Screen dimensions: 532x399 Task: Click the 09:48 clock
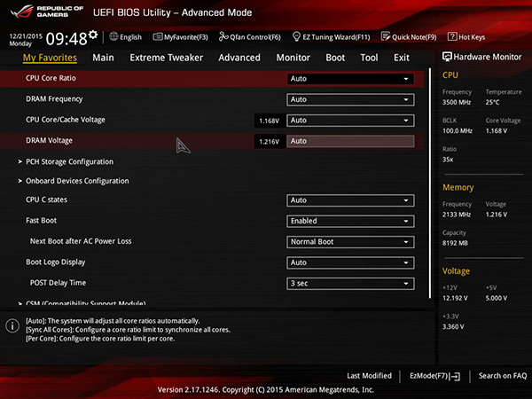coord(66,39)
